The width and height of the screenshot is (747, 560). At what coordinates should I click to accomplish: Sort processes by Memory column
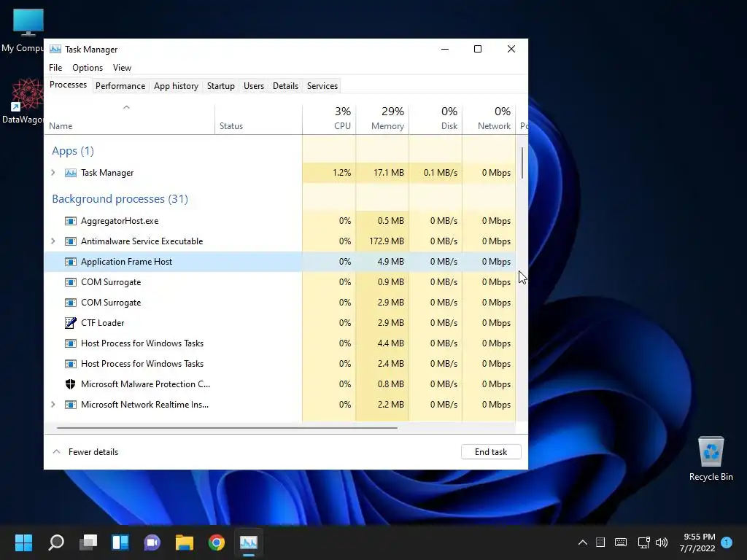[x=382, y=119]
